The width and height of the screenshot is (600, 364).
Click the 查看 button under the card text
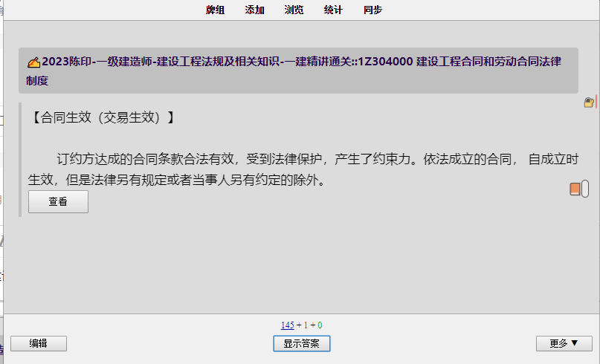(x=58, y=201)
